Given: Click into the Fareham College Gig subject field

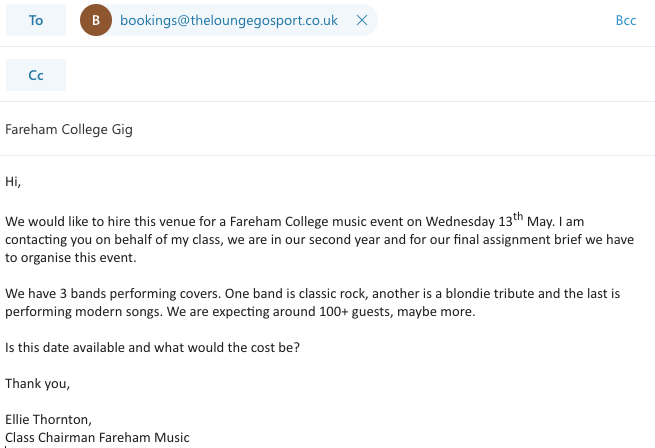Looking at the screenshot, I should click(x=69, y=129).
